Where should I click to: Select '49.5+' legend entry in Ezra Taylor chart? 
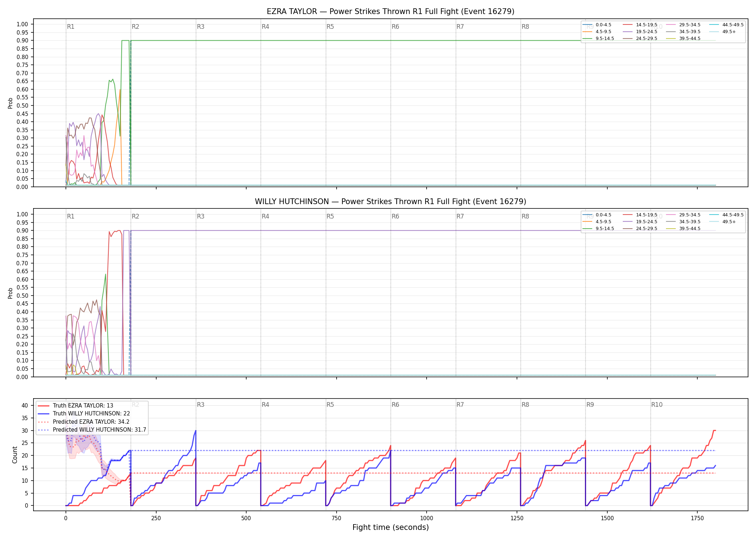723,32
